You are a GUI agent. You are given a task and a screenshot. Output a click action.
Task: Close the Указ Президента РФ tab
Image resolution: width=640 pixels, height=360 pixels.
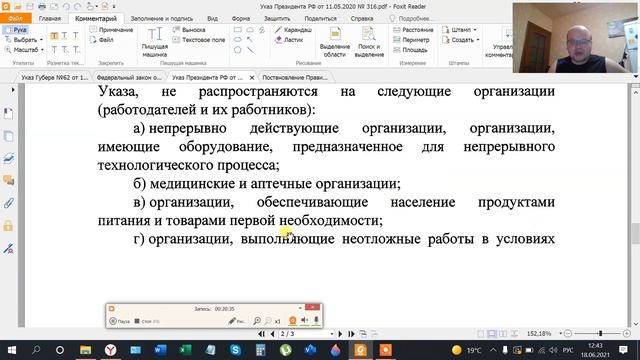pos(252,77)
